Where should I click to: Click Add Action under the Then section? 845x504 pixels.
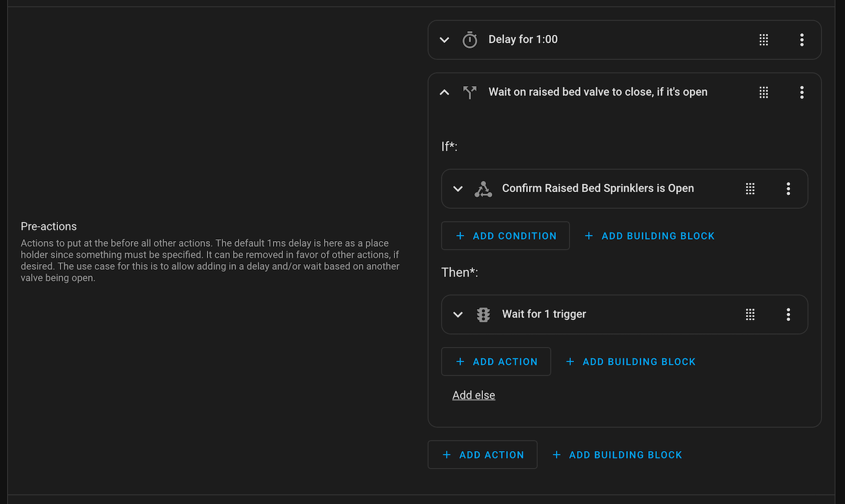496,362
